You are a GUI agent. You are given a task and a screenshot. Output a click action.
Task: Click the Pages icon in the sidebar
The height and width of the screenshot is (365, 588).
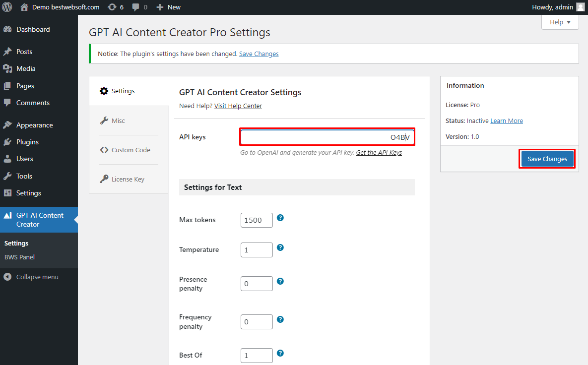(7, 86)
